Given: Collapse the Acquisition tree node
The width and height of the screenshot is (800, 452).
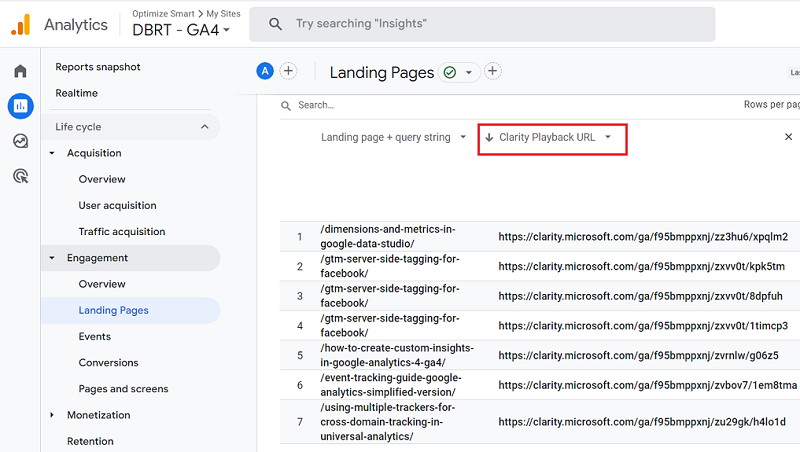Looking at the screenshot, I should [52, 153].
